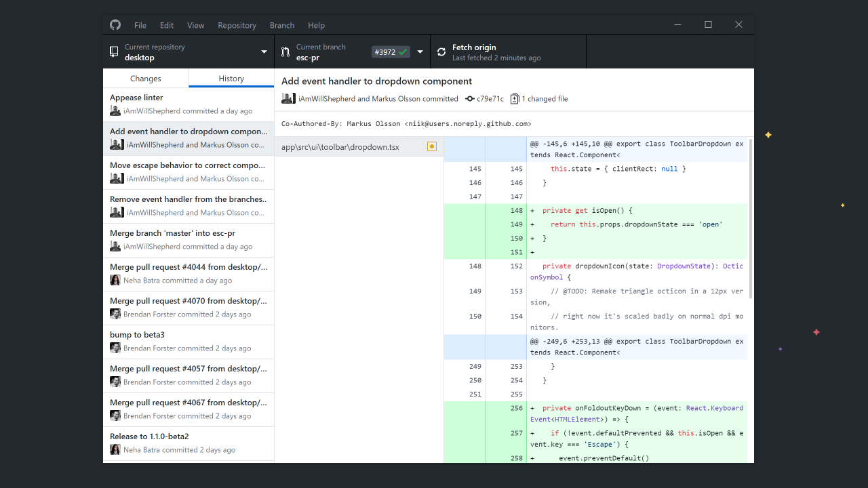Click the committer avatars in the commit header
Screen dimensions: 868x488
[288, 98]
